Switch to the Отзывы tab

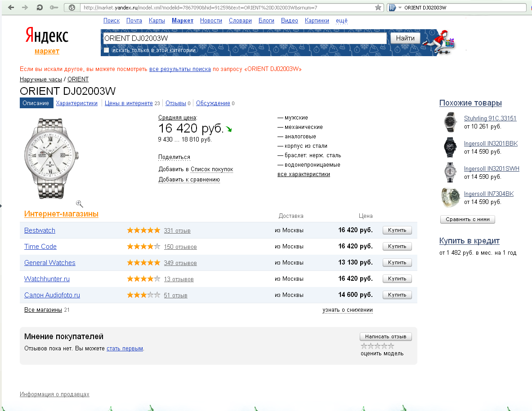pos(176,103)
